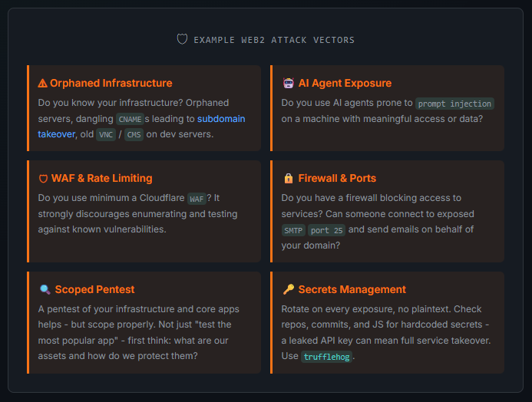Click the EXAMPLE WEB2 ATTACK VECTORS title
532x402 pixels.
point(274,40)
